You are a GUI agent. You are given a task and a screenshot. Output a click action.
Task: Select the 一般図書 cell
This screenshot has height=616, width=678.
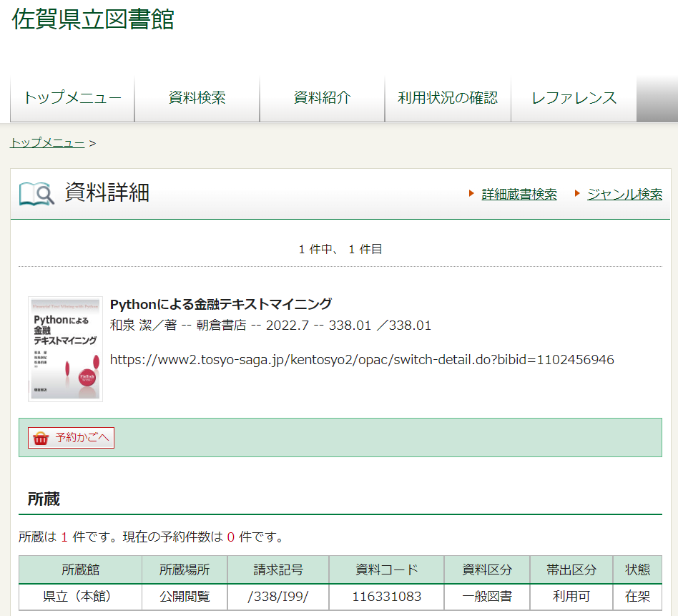coord(487,597)
